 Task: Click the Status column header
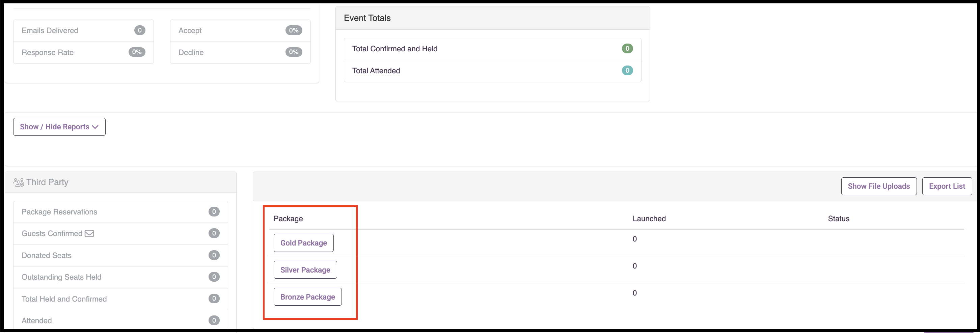839,219
